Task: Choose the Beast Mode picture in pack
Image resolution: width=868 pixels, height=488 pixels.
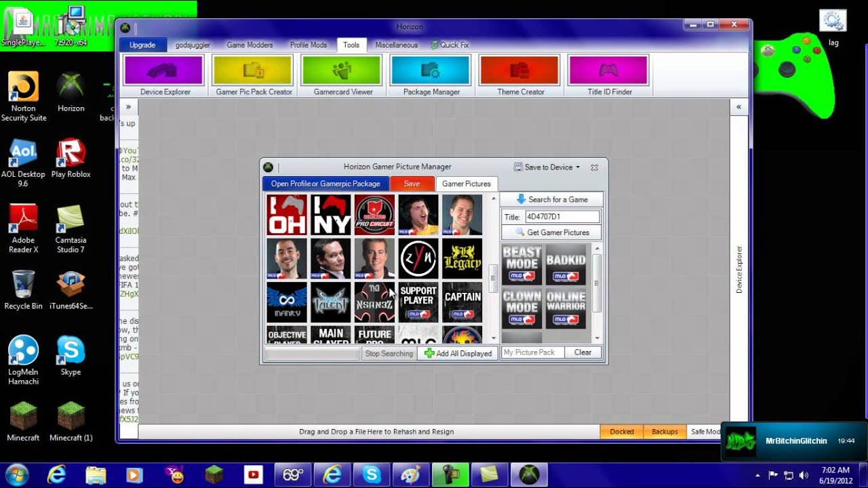Action: tap(521, 264)
